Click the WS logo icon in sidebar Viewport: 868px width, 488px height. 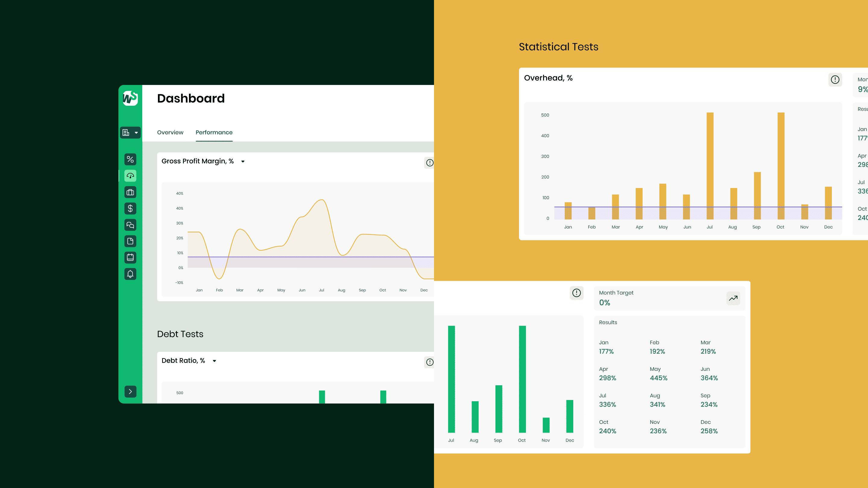(130, 98)
